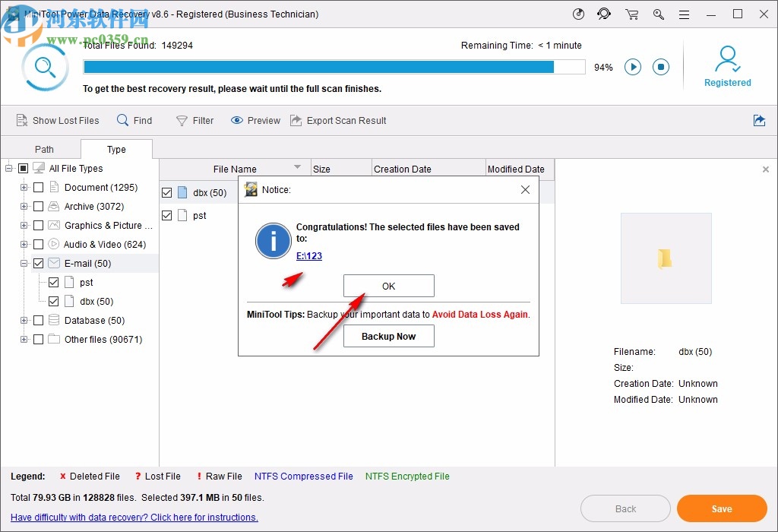Switch to the Type tab
The image size is (778, 532).
coord(116,150)
